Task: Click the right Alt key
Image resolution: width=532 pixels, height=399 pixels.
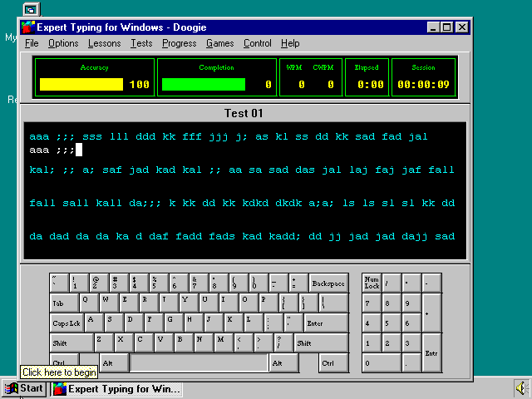Action: coord(284,363)
